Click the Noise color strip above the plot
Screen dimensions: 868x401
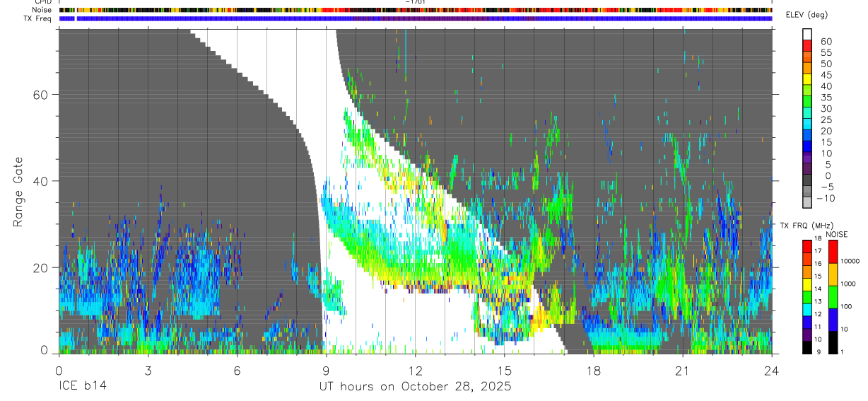click(415, 10)
